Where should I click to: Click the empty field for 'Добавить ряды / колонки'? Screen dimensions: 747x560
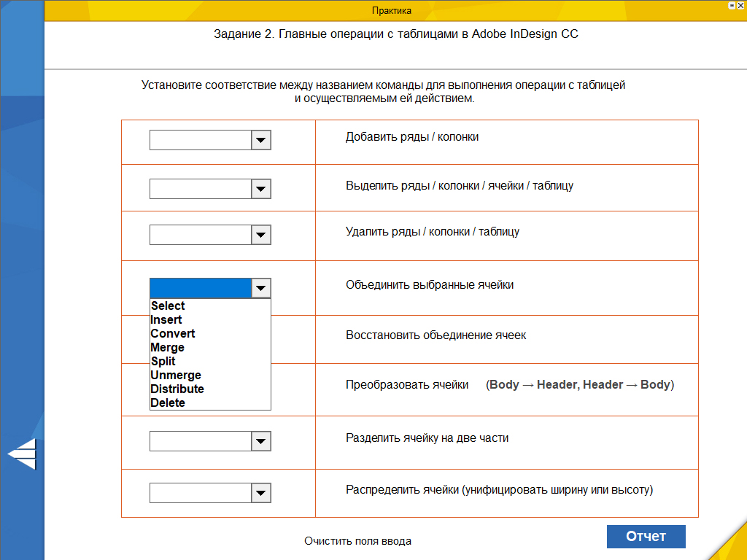tap(200, 140)
